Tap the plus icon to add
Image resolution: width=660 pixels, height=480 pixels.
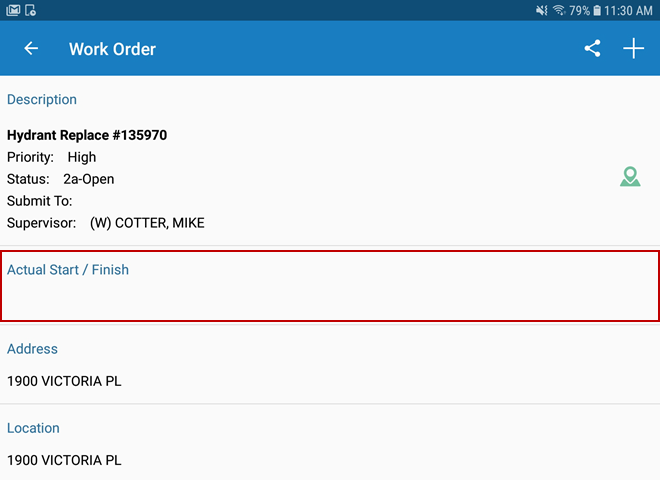point(634,49)
